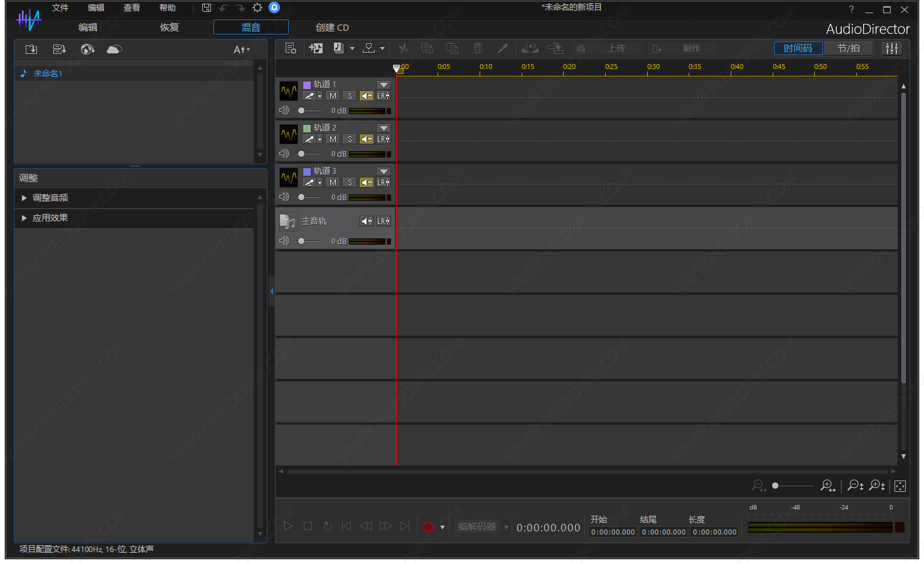The width and height of the screenshot is (924, 564).
Task: Click the blue notification bell icon
Action: [274, 8]
